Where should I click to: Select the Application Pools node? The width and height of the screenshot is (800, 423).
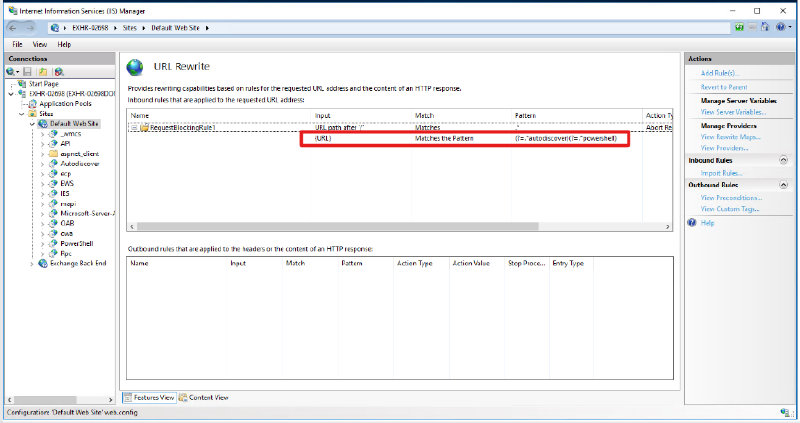[64, 104]
